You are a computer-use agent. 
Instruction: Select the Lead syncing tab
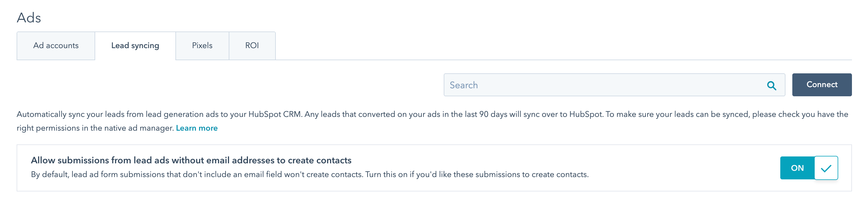tap(135, 46)
